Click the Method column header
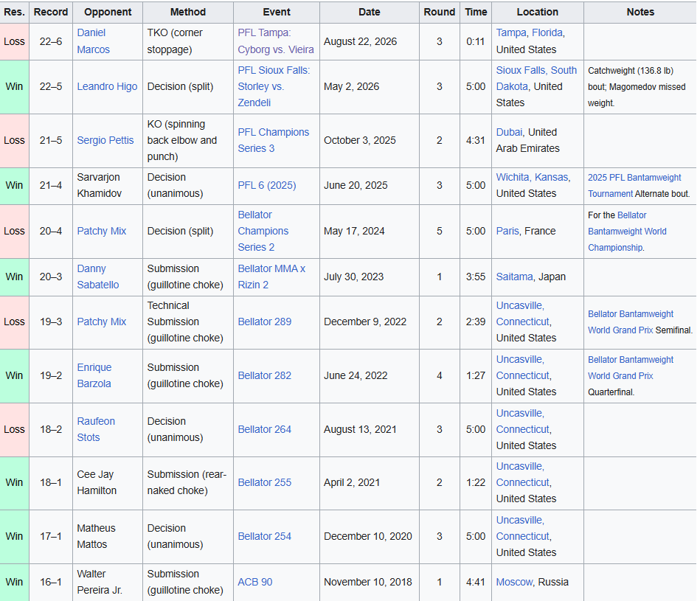 point(188,12)
